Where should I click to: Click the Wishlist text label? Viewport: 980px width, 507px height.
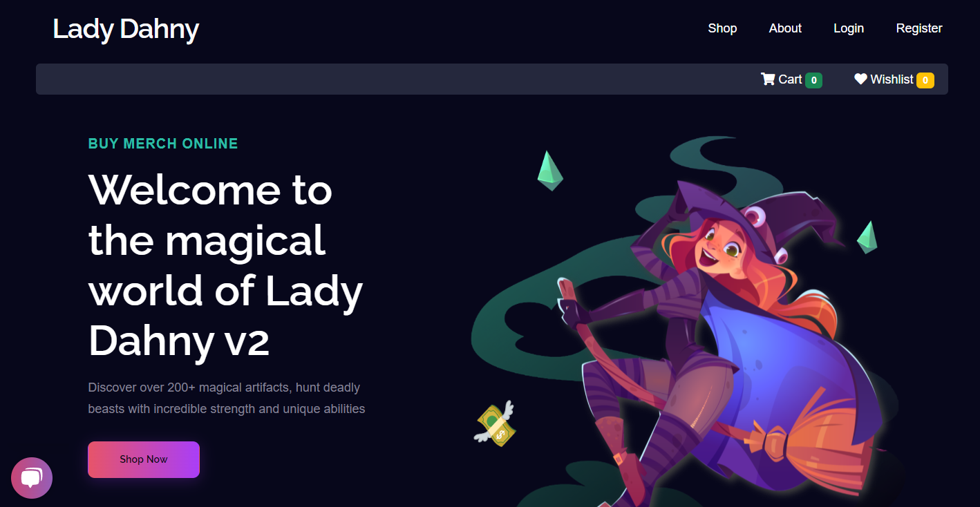(x=892, y=79)
